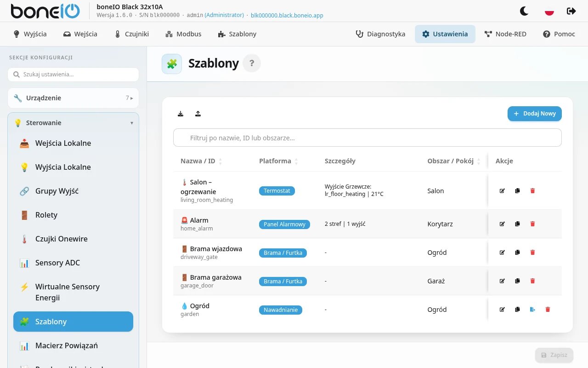Click the blue export icon in the Ogród row
The height and width of the screenshot is (368, 588).
532,310
